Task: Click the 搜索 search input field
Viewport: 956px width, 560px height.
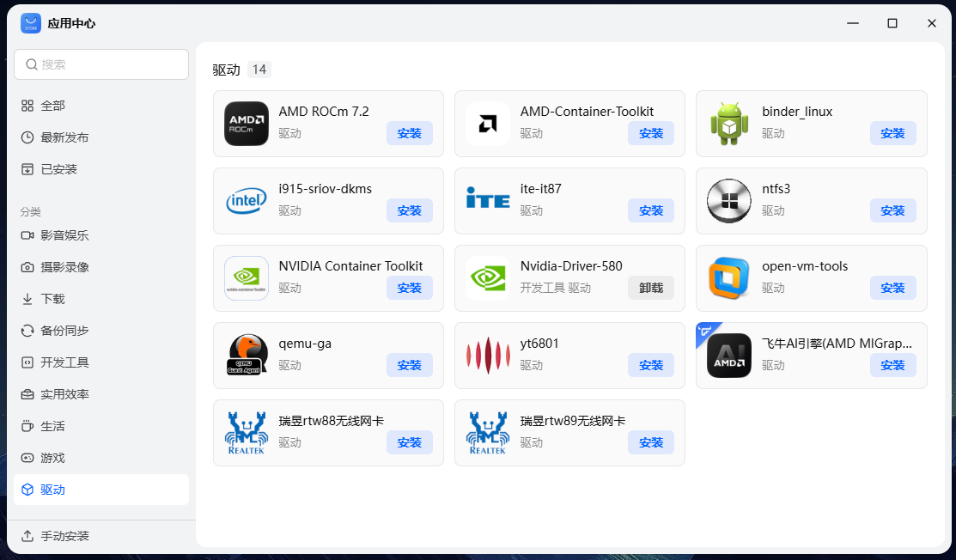Action: pos(101,64)
